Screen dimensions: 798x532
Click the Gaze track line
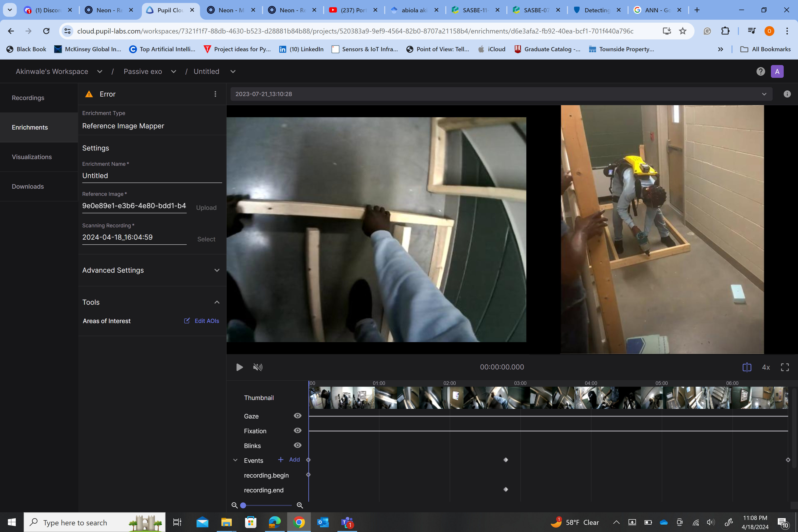click(548, 416)
